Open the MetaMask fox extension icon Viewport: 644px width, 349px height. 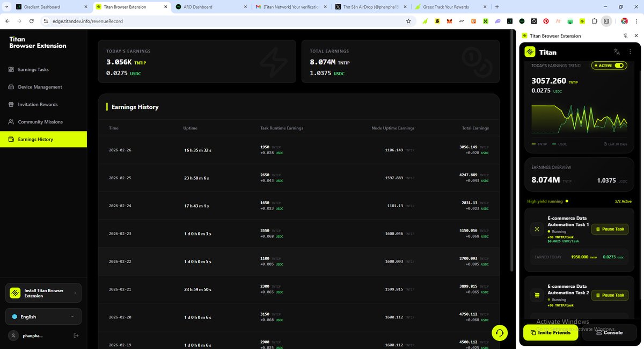(x=450, y=21)
